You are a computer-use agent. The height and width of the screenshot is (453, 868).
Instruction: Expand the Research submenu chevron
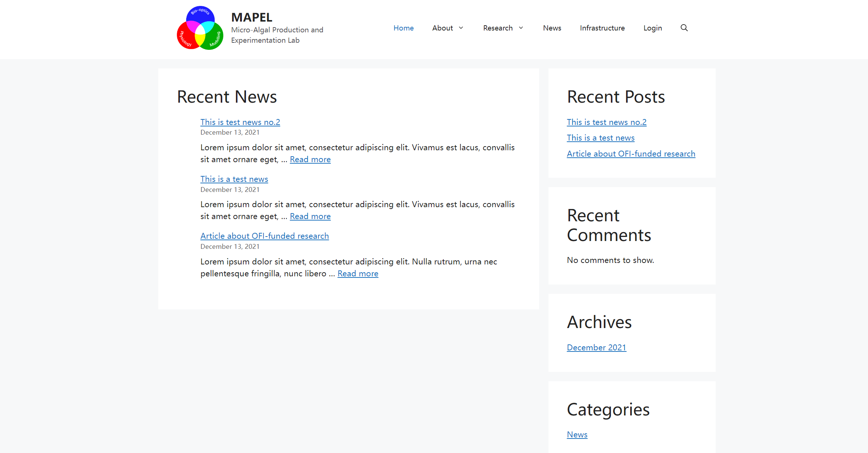(521, 28)
